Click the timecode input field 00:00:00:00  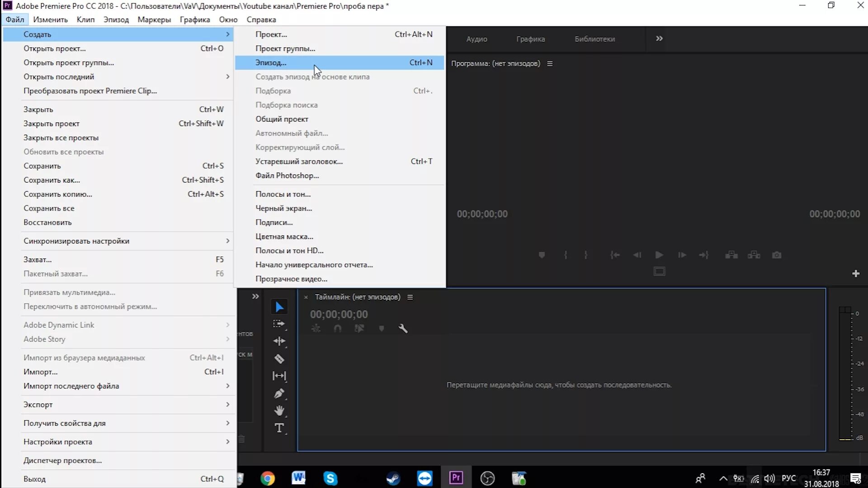(x=339, y=314)
